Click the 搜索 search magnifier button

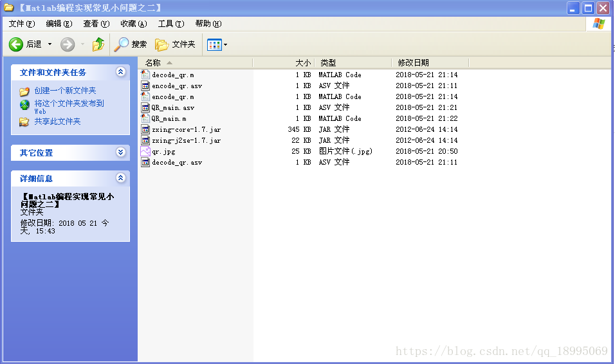point(131,44)
